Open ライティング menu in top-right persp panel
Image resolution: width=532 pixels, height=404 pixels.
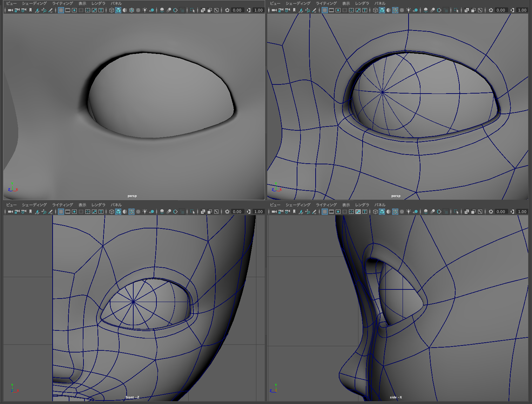326,4
